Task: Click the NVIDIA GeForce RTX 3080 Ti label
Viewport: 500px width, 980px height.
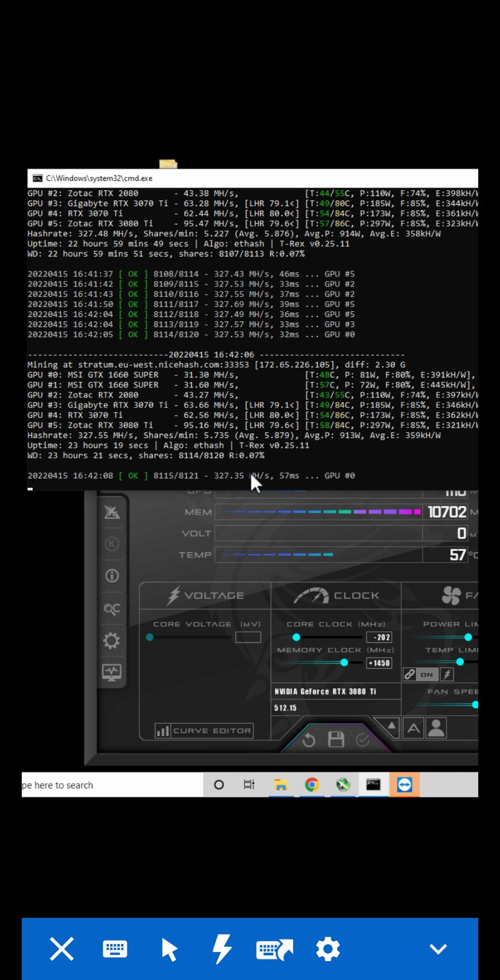Action: (325, 691)
